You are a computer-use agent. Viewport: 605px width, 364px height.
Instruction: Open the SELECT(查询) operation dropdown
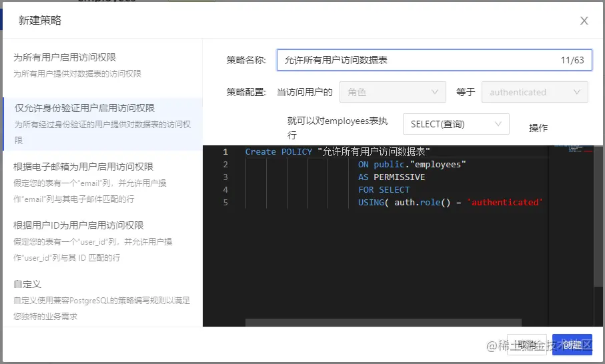[456, 124]
